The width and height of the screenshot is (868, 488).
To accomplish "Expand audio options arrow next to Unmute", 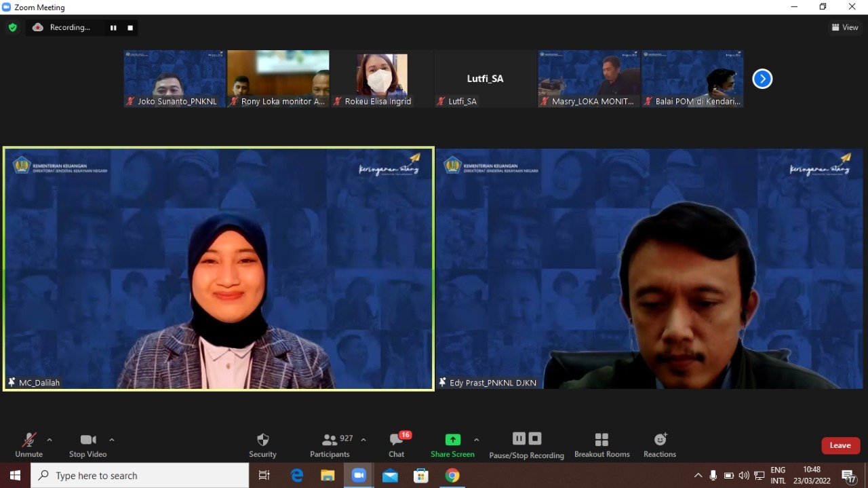I will coord(50,440).
